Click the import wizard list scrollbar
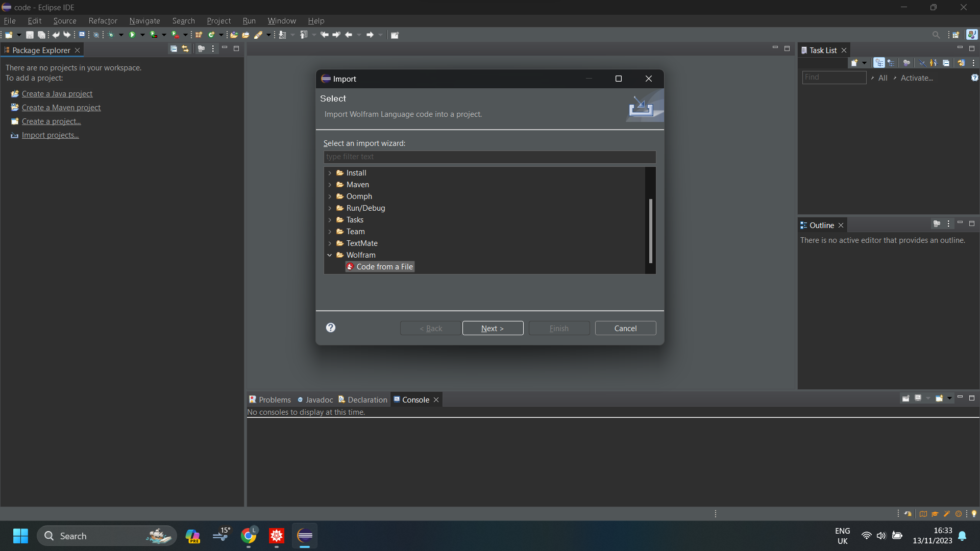This screenshot has width=980, height=551. 650,231
